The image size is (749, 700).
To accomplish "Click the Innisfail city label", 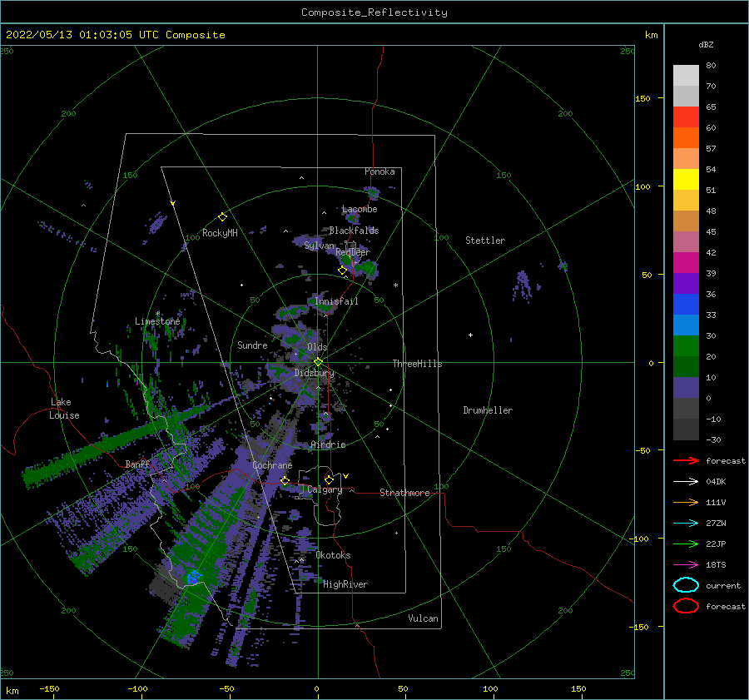I will (x=336, y=301).
